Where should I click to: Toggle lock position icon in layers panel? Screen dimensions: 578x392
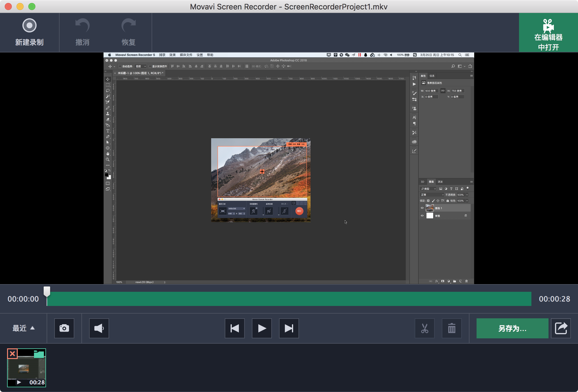(x=438, y=201)
